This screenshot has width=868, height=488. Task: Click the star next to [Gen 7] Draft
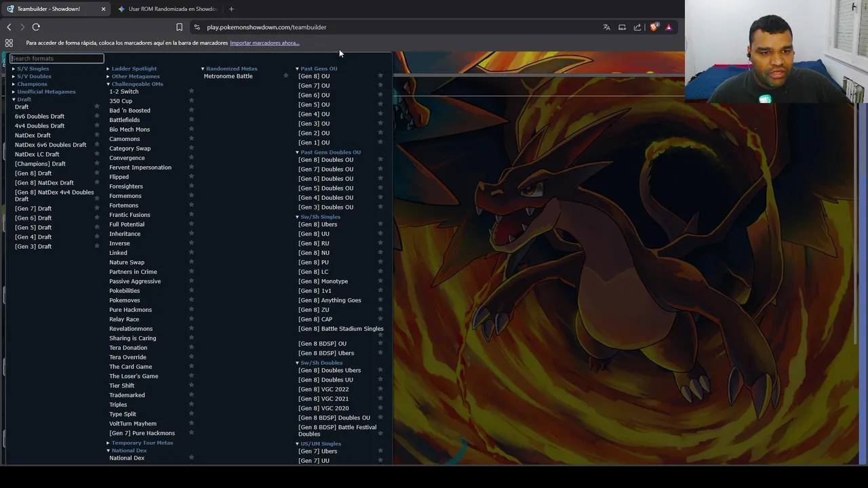[96, 208]
